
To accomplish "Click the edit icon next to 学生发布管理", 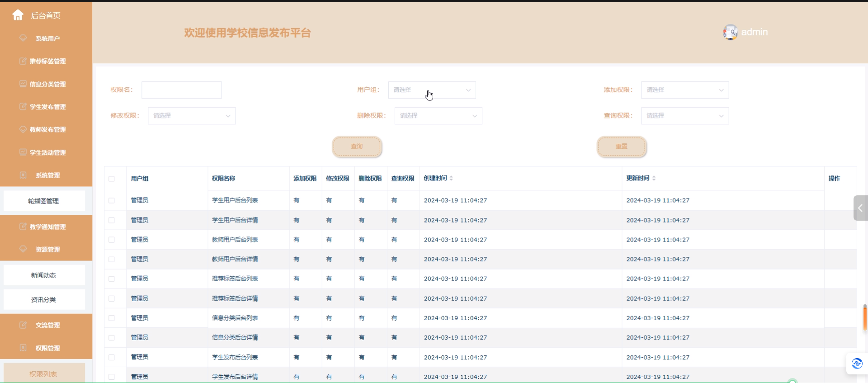I will tap(23, 107).
